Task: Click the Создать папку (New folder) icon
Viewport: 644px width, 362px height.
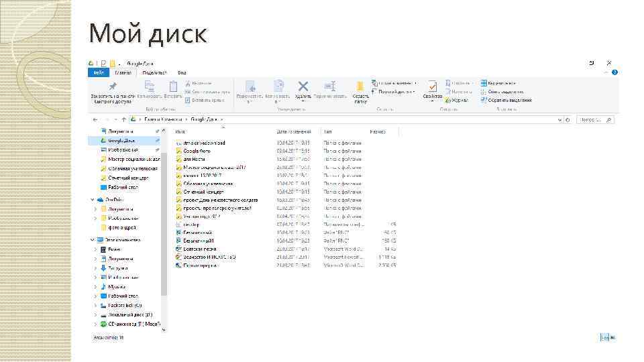Action: pyautogui.click(x=360, y=86)
